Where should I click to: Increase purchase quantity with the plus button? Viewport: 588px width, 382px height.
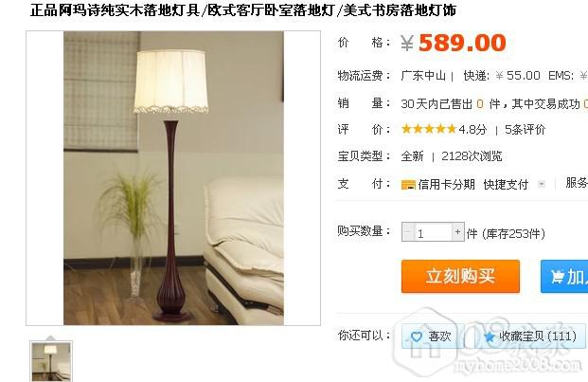[457, 232]
